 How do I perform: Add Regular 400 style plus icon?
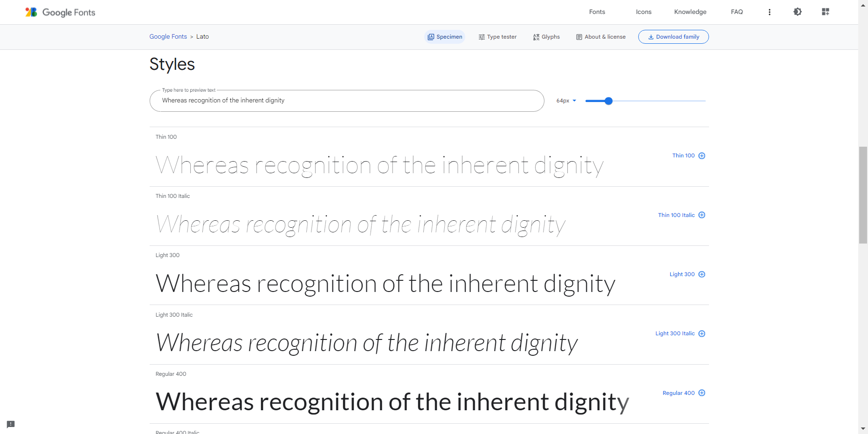[702, 393]
